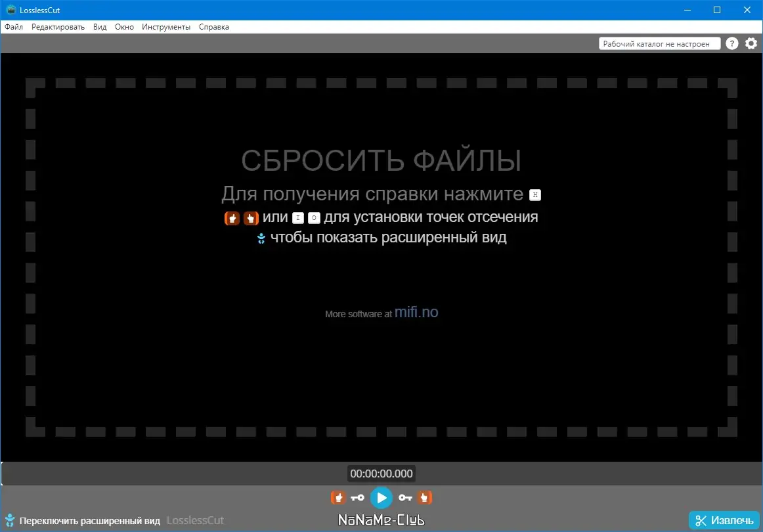This screenshot has width=763, height=532.
Task: Open the mifi.no link
Action: tap(416, 312)
